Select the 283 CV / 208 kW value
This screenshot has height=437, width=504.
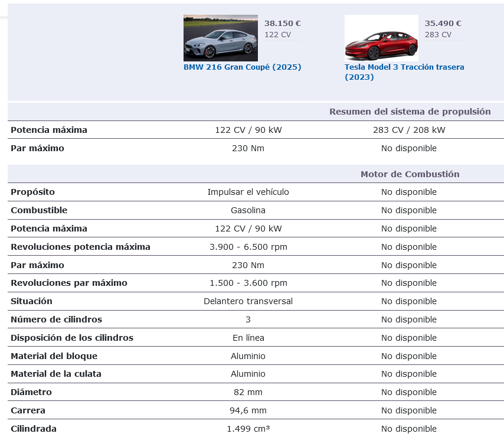(409, 130)
